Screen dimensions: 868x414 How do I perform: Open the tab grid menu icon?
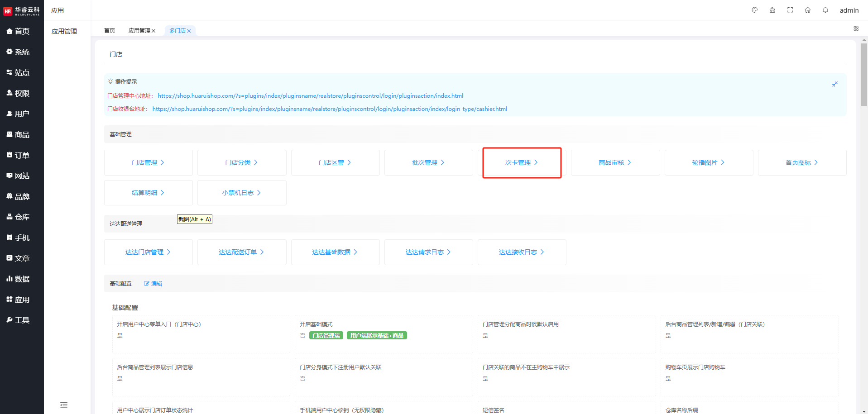[x=856, y=29]
